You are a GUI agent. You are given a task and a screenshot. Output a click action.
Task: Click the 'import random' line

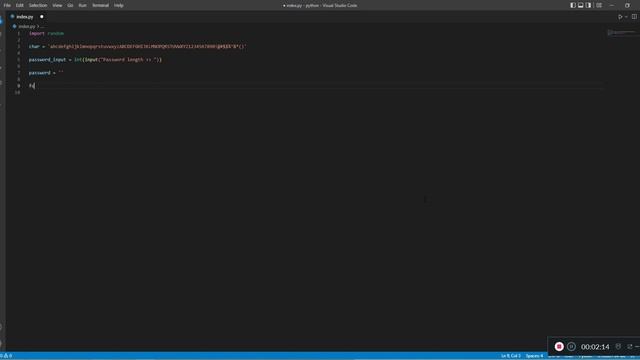(x=46, y=33)
